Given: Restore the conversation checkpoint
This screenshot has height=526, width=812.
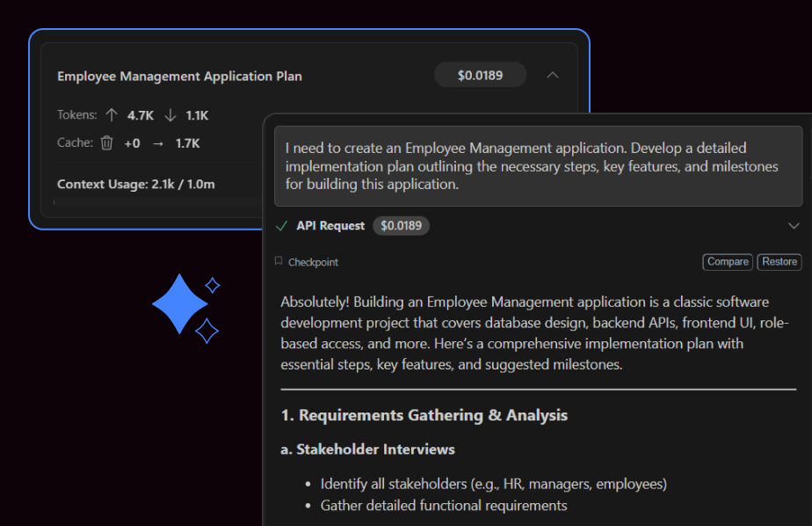Looking at the screenshot, I should (x=779, y=261).
